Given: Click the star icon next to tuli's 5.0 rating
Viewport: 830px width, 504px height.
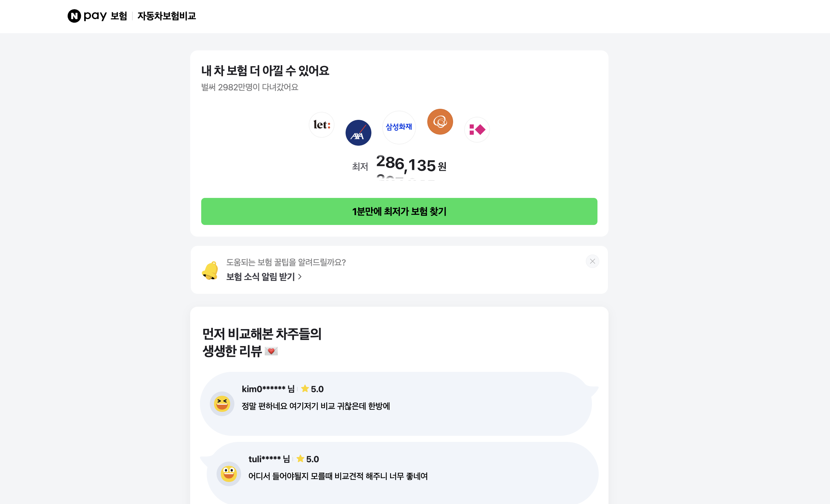Looking at the screenshot, I should pos(300,459).
